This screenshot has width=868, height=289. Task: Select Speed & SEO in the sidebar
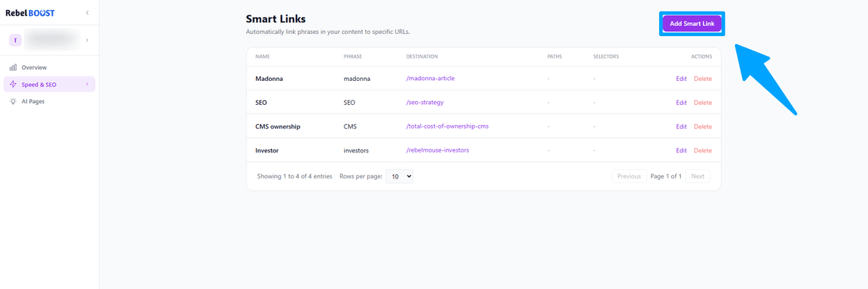49,85
